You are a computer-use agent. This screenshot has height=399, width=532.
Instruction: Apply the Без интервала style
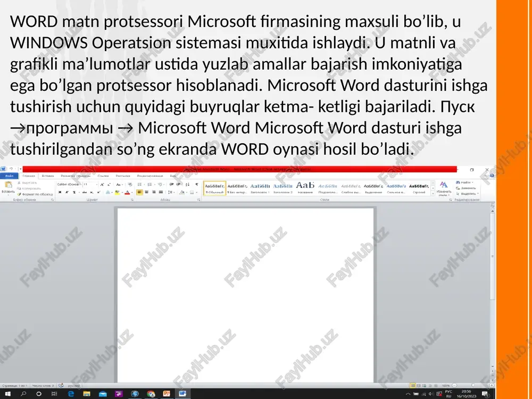point(237,188)
